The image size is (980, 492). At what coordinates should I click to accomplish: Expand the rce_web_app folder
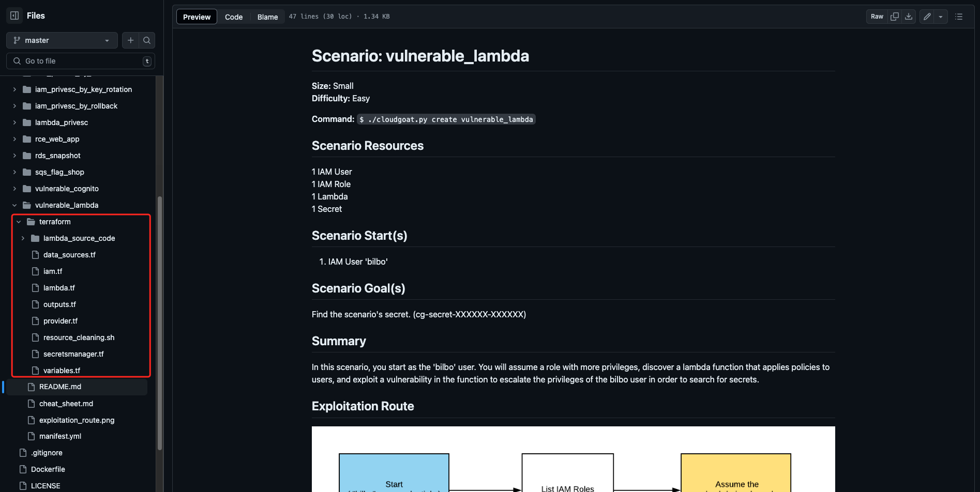[x=14, y=139]
